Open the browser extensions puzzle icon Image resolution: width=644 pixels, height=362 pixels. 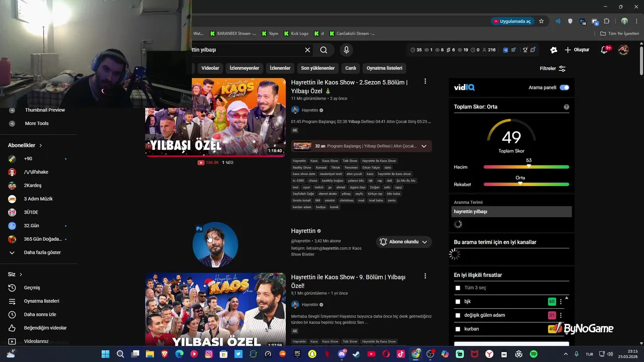coord(607,21)
